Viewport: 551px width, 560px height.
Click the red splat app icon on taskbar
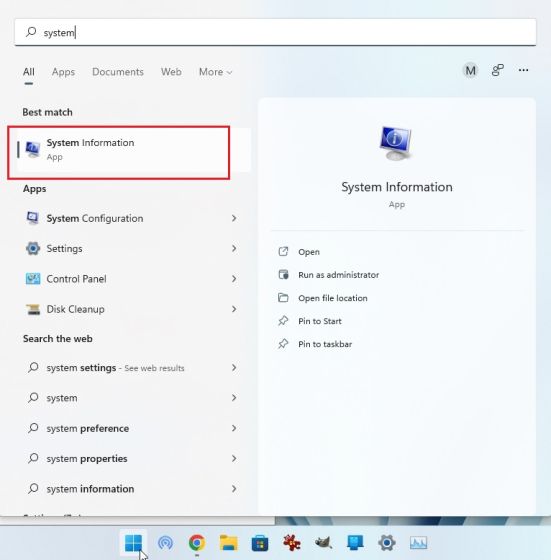[292, 543]
